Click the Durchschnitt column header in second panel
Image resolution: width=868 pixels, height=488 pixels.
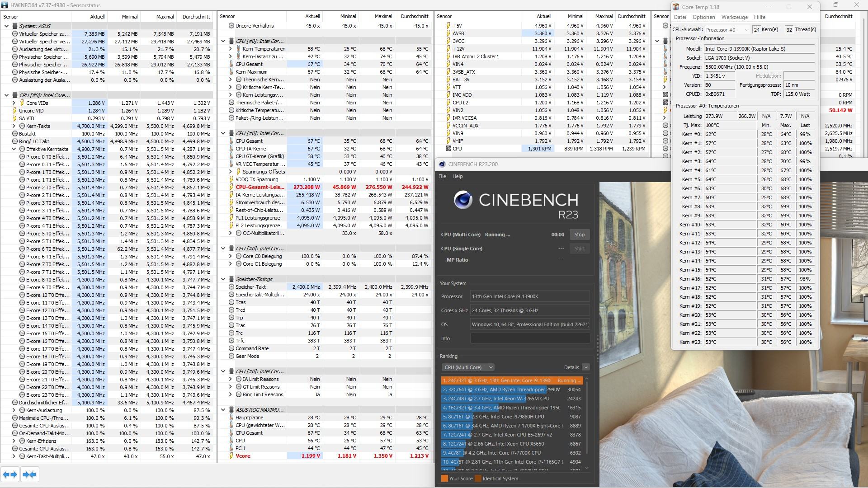[415, 16]
